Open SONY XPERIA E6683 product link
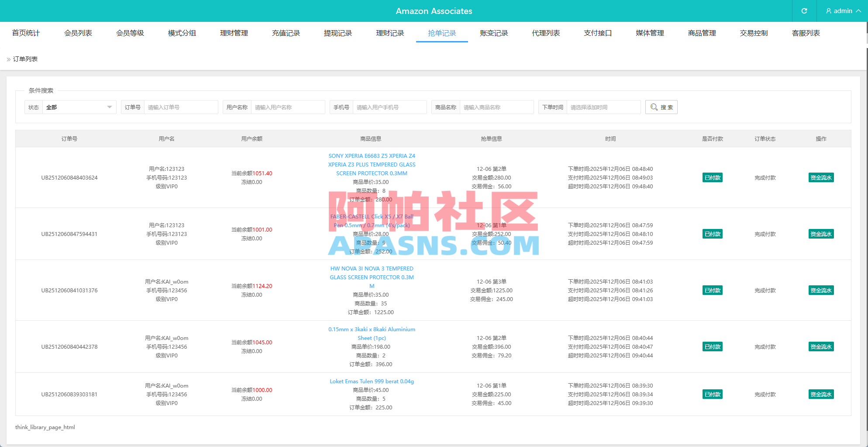Viewport: 868px width, 447px height. point(372,164)
